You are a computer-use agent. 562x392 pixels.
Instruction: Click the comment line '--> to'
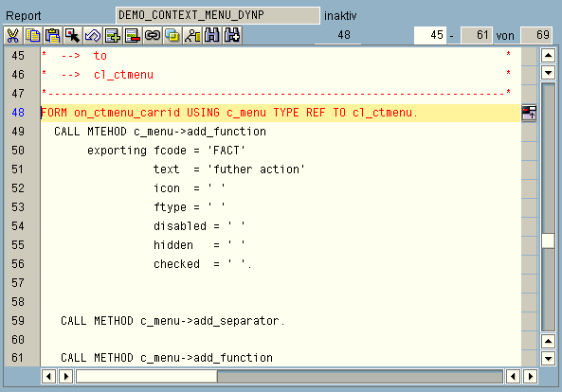click(x=83, y=56)
